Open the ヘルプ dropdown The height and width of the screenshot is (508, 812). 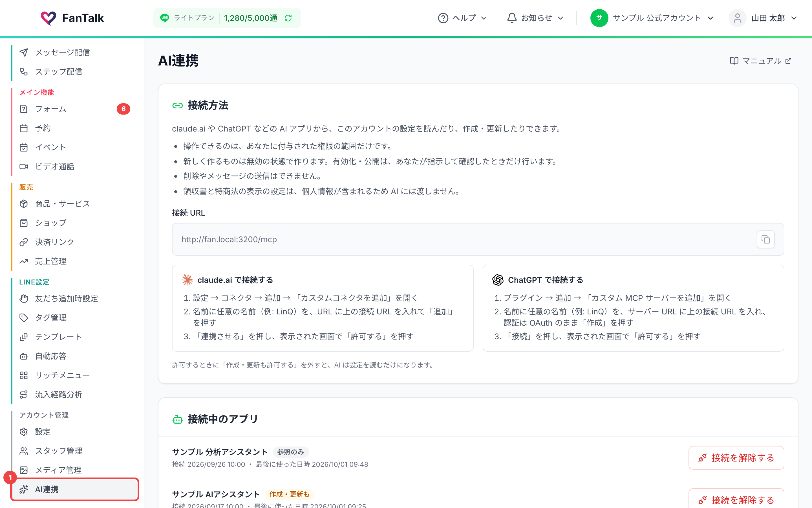(x=462, y=18)
